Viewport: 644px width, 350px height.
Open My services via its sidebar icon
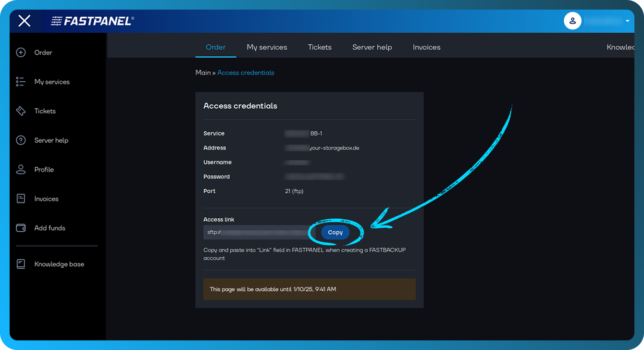coord(21,82)
